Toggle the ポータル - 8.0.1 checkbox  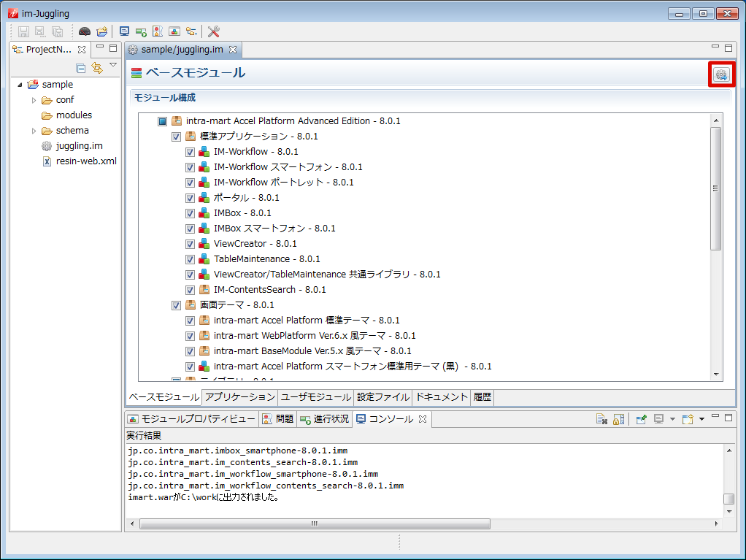point(190,198)
